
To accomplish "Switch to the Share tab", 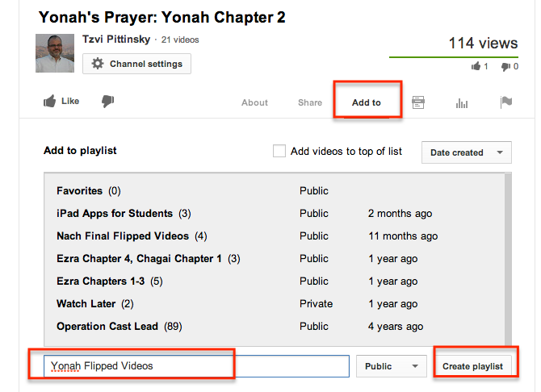I will pyautogui.click(x=310, y=102).
